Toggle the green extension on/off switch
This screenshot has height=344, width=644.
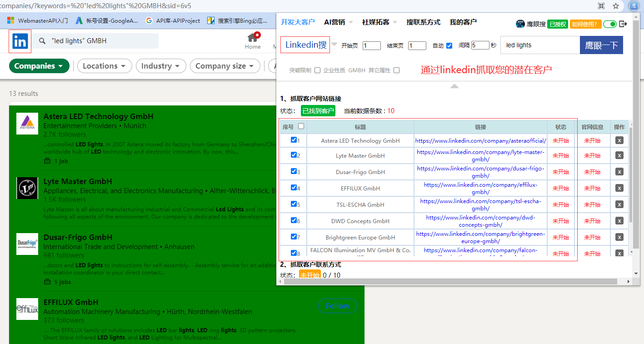pyautogui.click(x=610, y=24)
